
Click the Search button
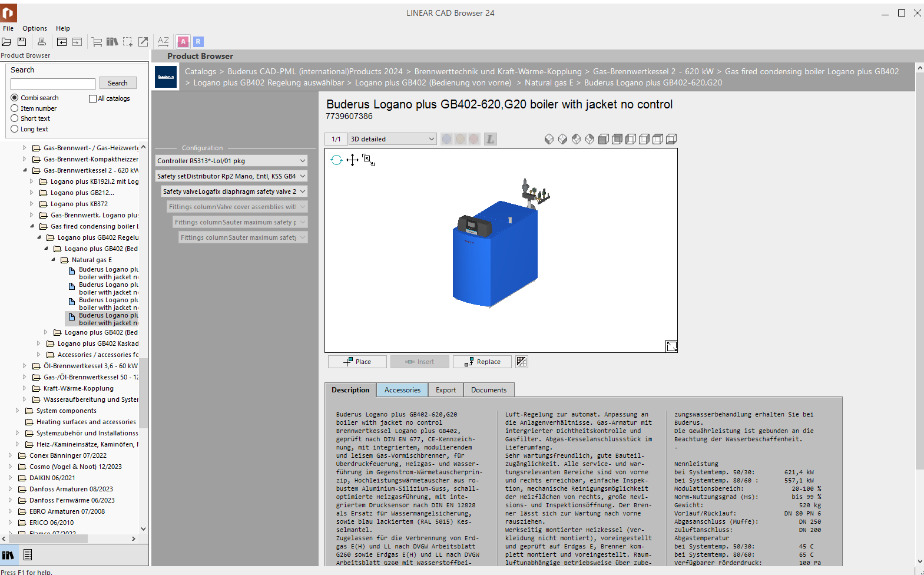[118, 83]
